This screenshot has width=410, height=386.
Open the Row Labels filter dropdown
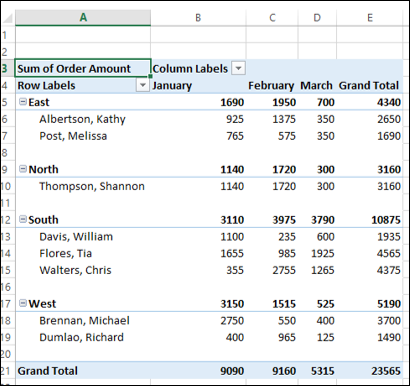point(143,85)
